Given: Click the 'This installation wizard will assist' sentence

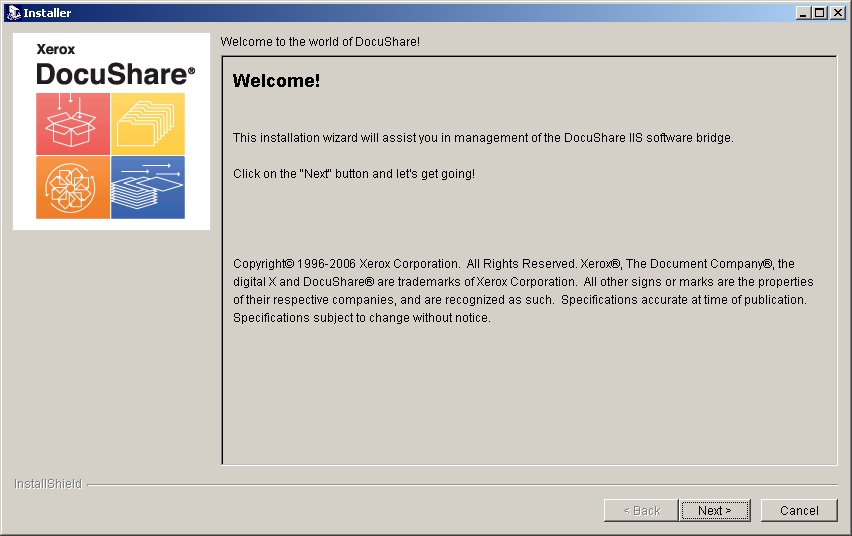Looking at the screenshot, I should 483,138.
